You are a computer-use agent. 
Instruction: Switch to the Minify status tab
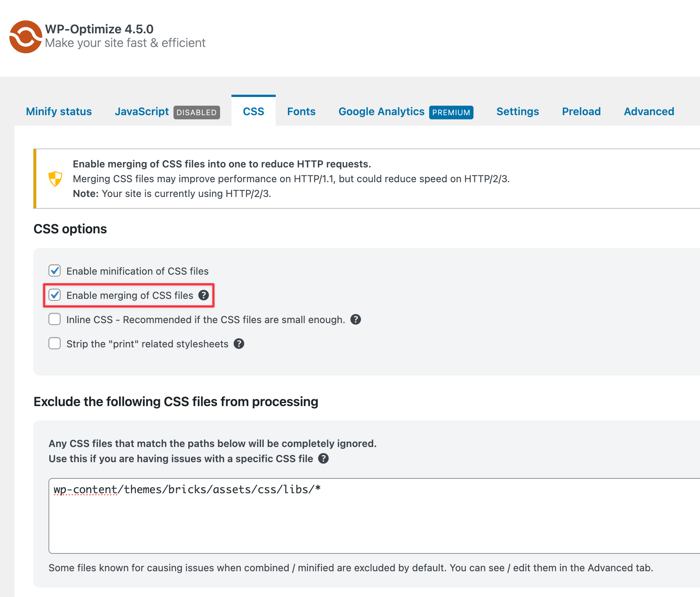[59, 111]
